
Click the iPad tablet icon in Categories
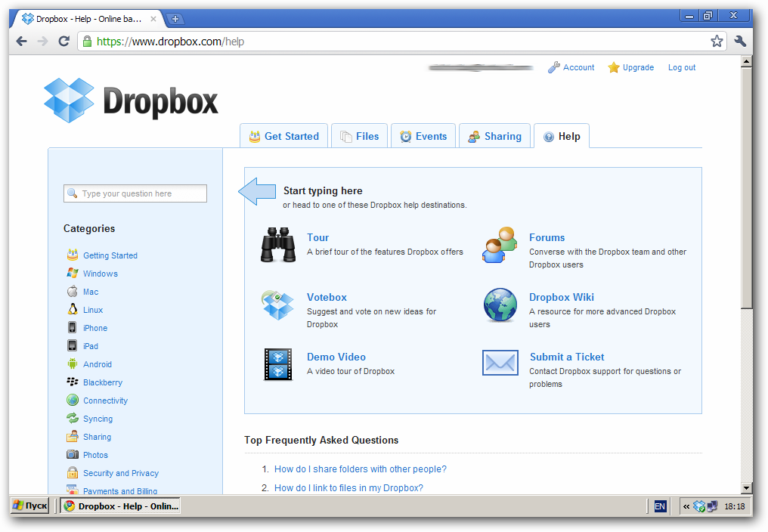pos(73,345)
